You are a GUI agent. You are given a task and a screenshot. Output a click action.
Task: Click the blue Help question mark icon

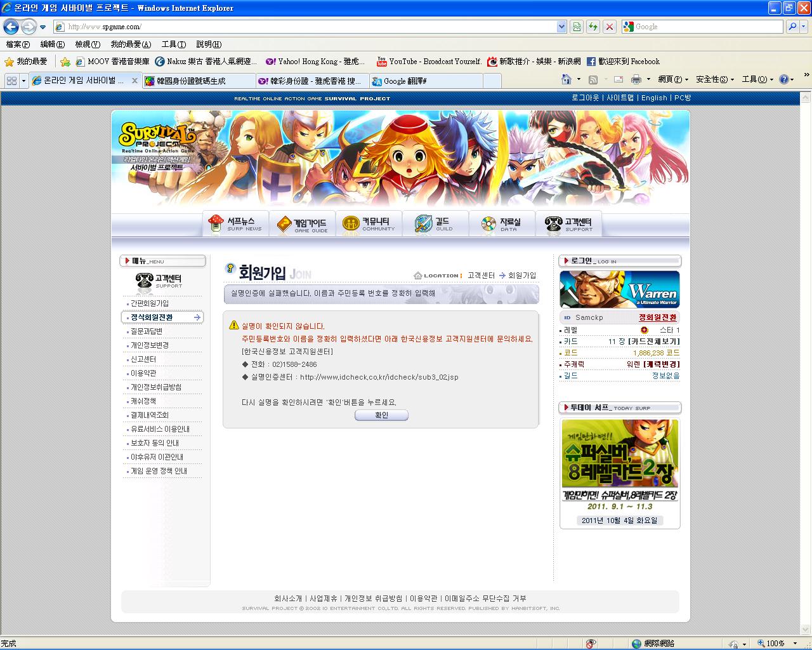pyautogui.click(x=784, y=79)
